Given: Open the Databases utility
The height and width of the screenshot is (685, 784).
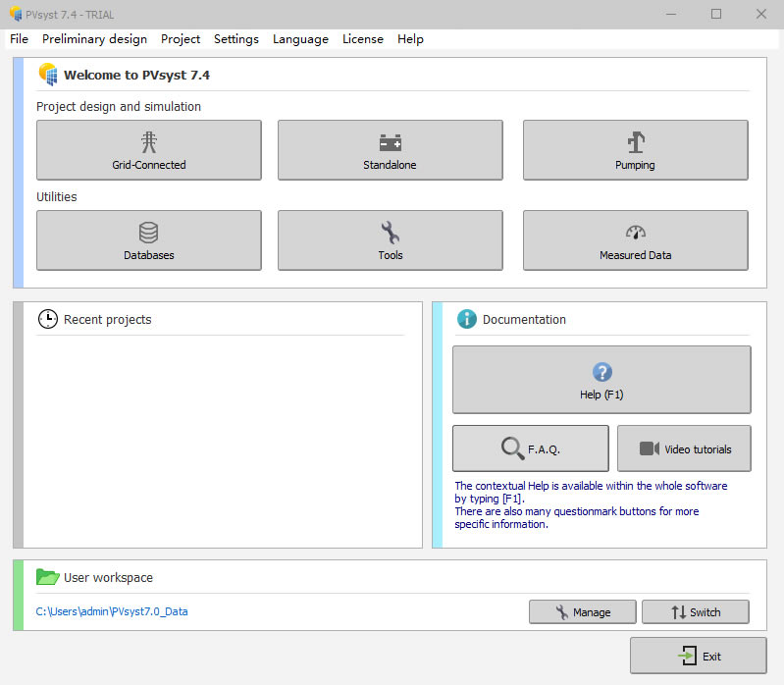Looking at the screenshot, I should point(149,240).
